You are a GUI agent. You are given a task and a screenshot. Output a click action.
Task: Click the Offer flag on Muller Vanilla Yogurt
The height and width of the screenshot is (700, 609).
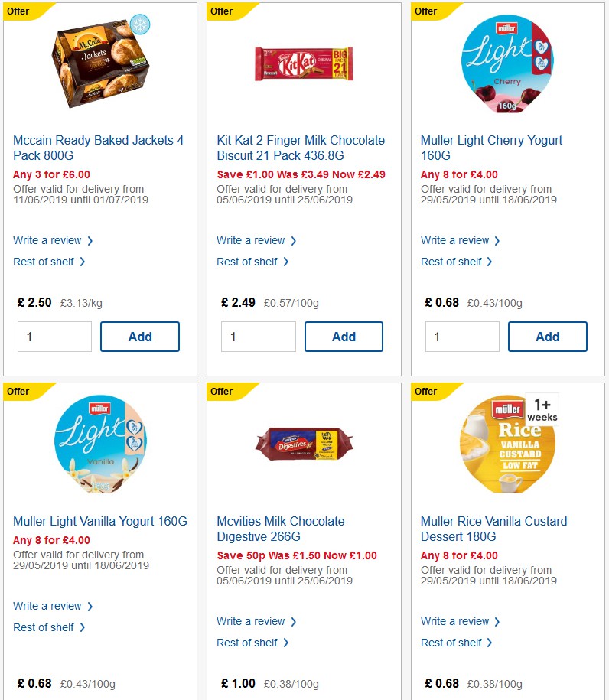point(19,392)
